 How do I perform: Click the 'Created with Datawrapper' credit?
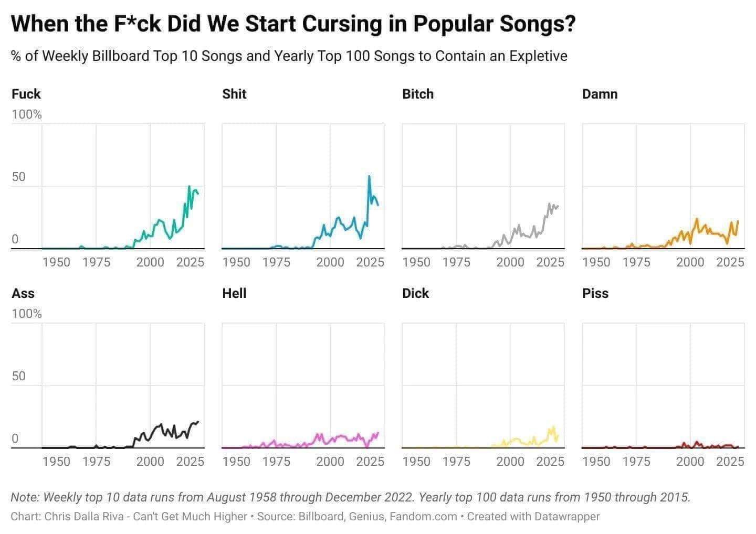[533, 517]
